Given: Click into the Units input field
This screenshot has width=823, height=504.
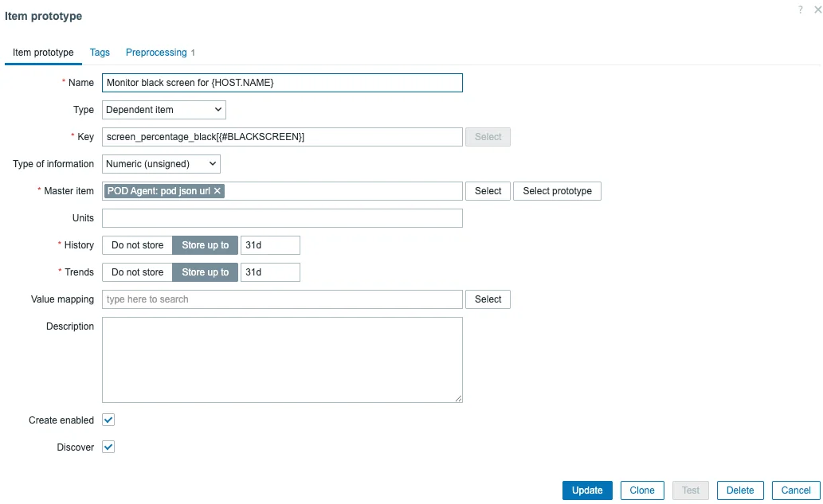Looking at the screenshot, I should [x=282, y=218].
